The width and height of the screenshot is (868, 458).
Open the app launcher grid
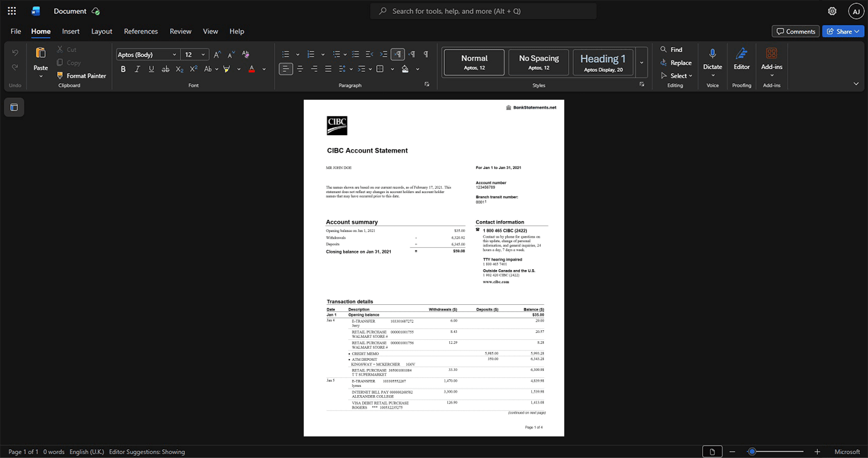pyautogui.click(x=11, y=11)
